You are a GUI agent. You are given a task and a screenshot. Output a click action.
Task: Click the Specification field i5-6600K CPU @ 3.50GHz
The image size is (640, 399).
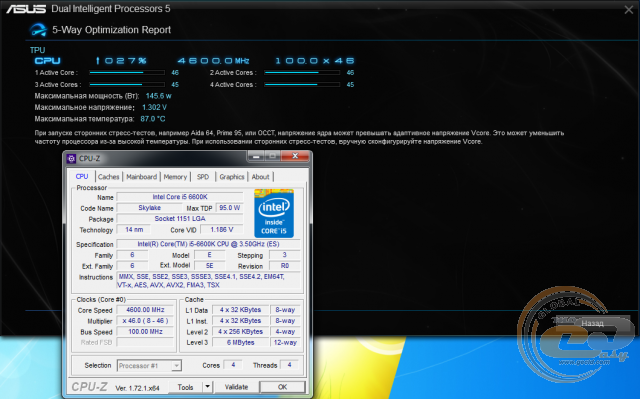click(x=208, y=244)
